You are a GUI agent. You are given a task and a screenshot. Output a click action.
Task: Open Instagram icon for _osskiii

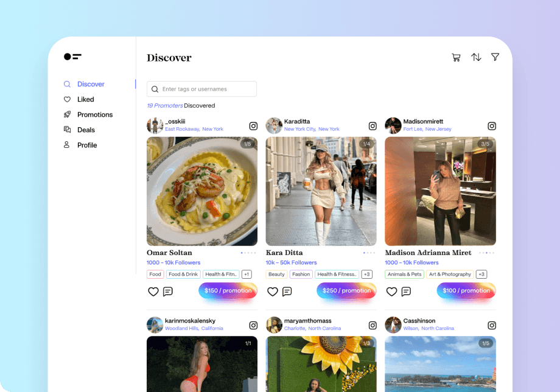coord(253,126)
